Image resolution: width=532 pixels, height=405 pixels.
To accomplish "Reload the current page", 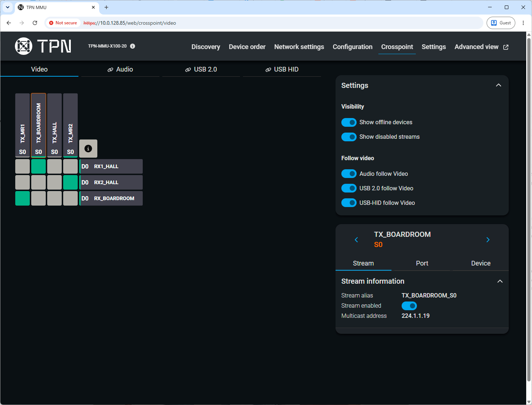I will [x=35, y=23].
